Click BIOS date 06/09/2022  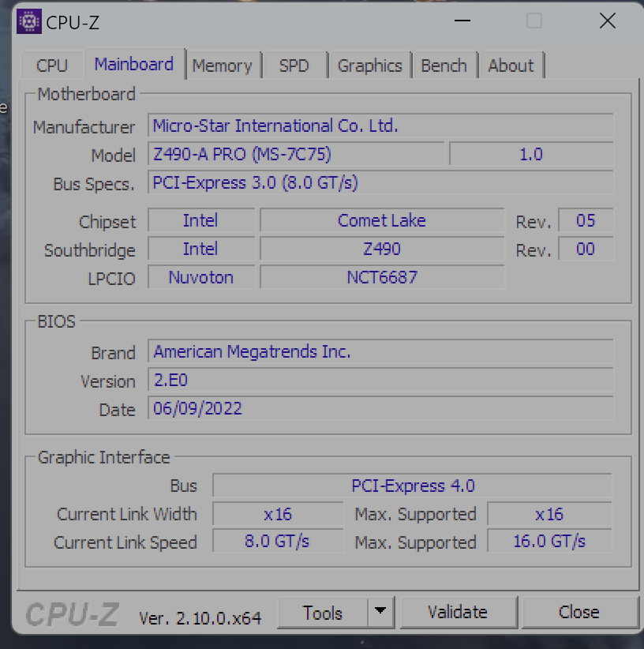[x=380, y=408]
